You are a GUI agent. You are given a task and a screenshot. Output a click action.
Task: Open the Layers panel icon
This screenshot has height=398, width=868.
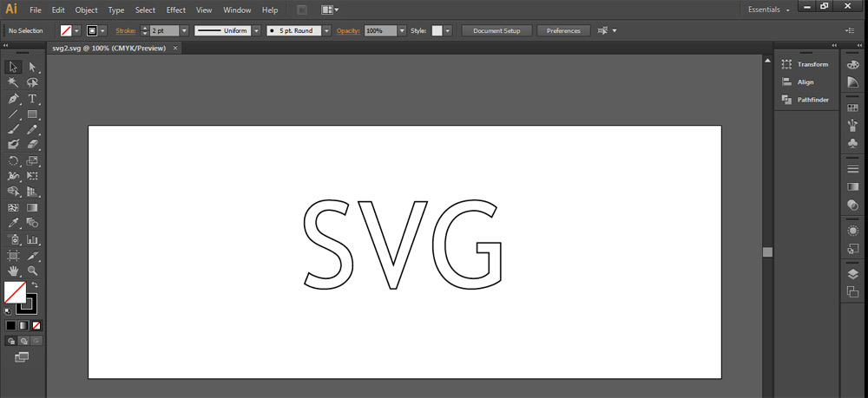click(x=852, y=274)
